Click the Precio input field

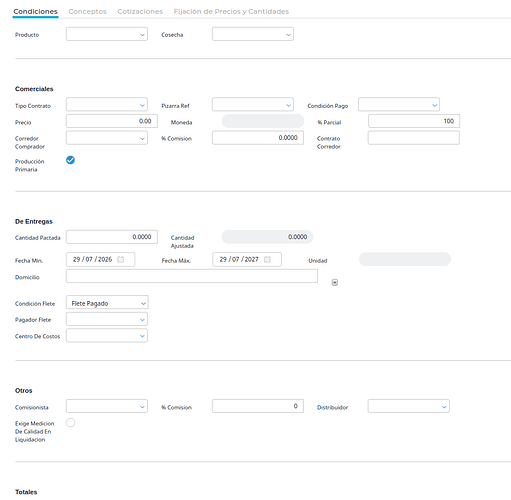(x=112, y=121)
